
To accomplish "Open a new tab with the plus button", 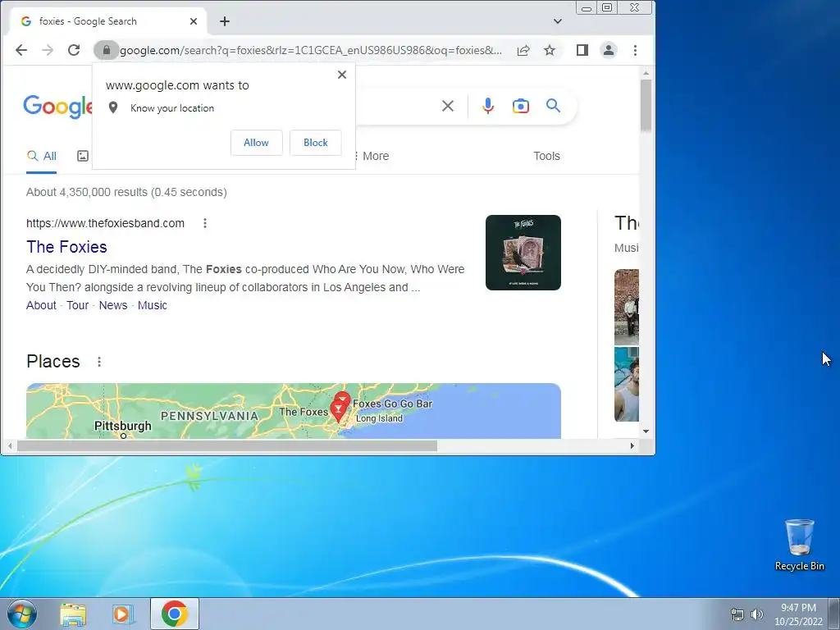I will (225, 21).
